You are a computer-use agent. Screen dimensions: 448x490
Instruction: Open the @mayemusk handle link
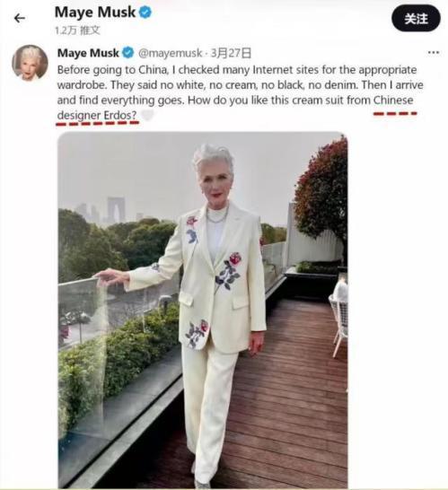coord(170,53)
